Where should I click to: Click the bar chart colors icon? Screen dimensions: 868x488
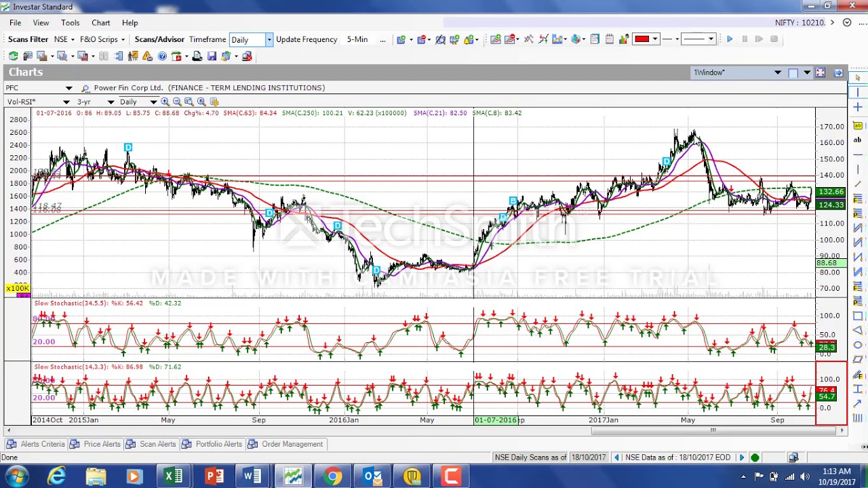click(624, 39)
